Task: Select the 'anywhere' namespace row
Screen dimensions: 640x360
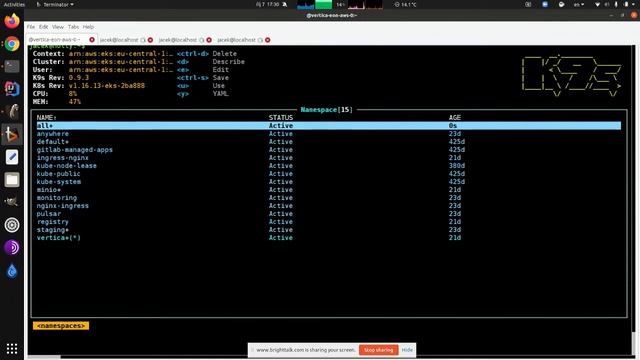Action: click(329, 133)
